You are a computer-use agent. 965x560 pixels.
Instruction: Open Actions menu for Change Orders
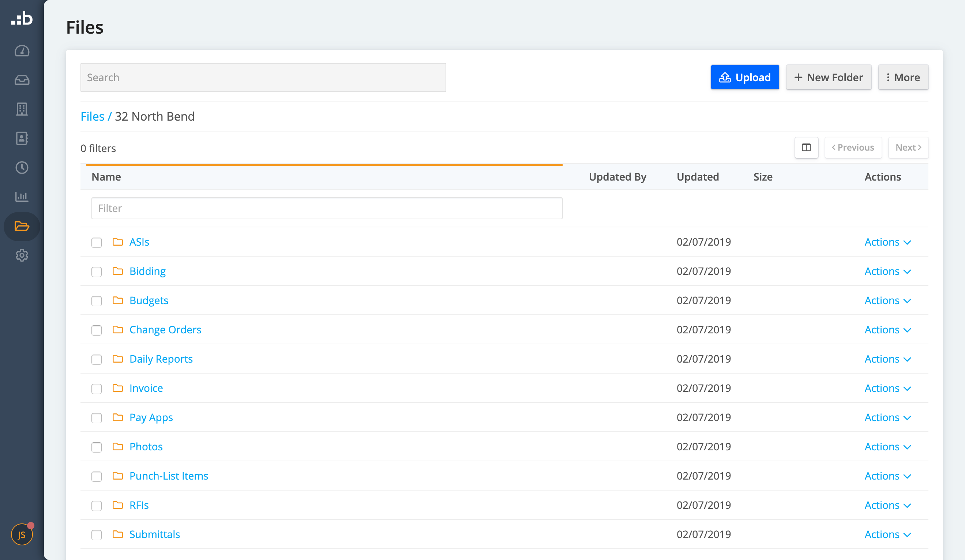click(887, 330)
